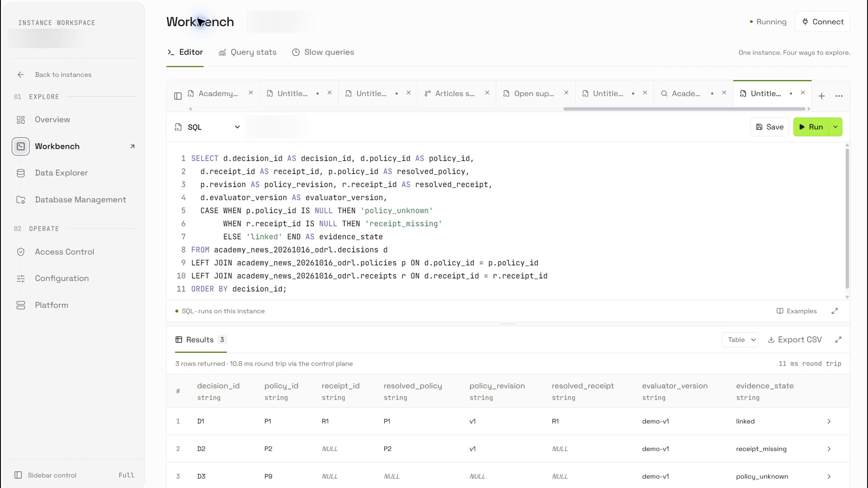Image resolution: width=868 pixels, height=488 pixels.
Task: Switch to the Query stats tab
Action: (x=247, y=52)
